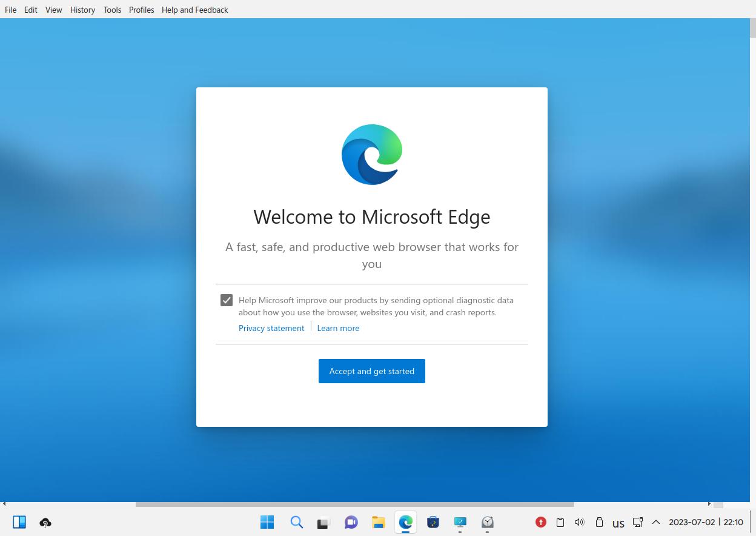This screenshot has width=756, height=536.
Task: Click the network display tray icon
Action: [637, 522]
